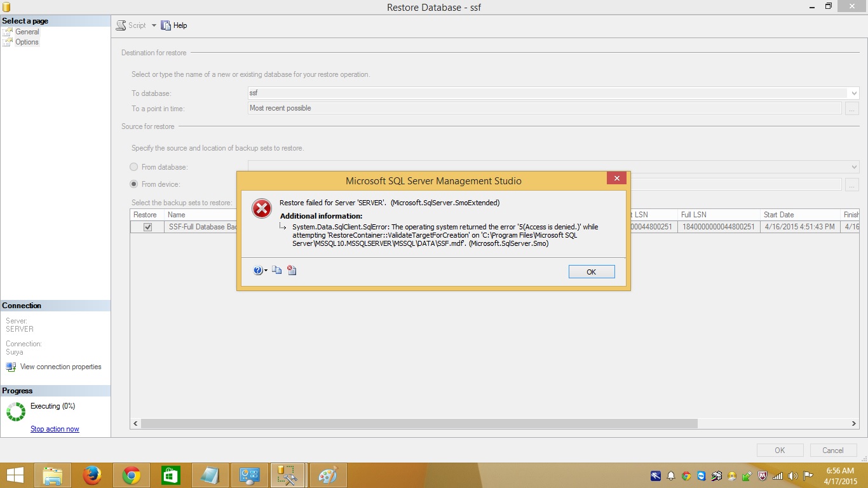This screenshot has width=868, height=488.
Task: Click the SSF-Full Database Backup name cell
Action: click(x=201, y=227)
